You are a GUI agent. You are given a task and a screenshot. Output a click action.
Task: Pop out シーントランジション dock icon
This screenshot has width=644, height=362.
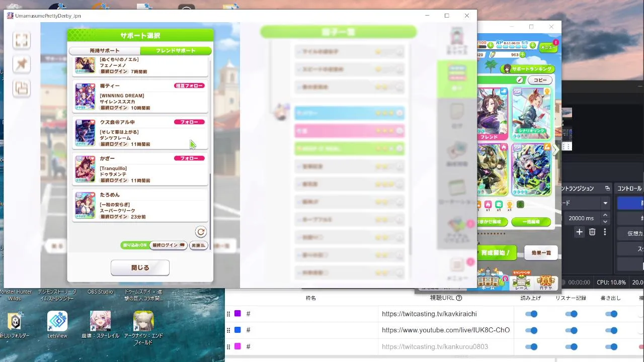(607, 189)
